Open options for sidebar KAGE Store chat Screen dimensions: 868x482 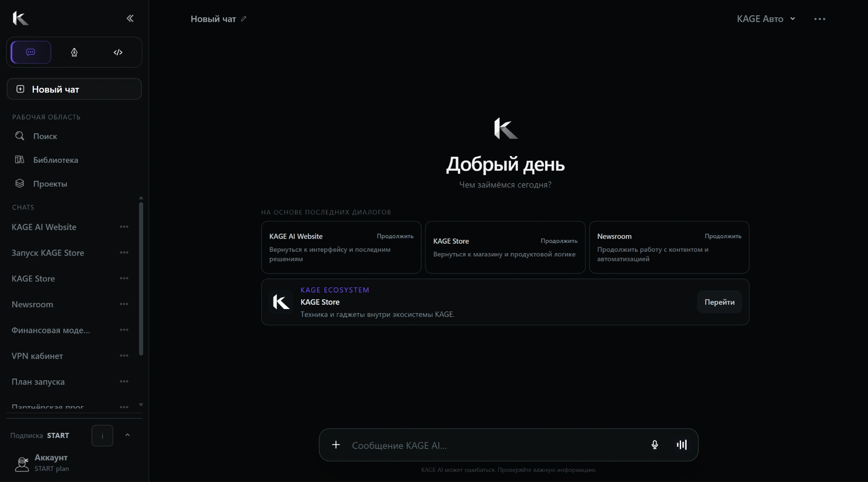tap(124, 279)
